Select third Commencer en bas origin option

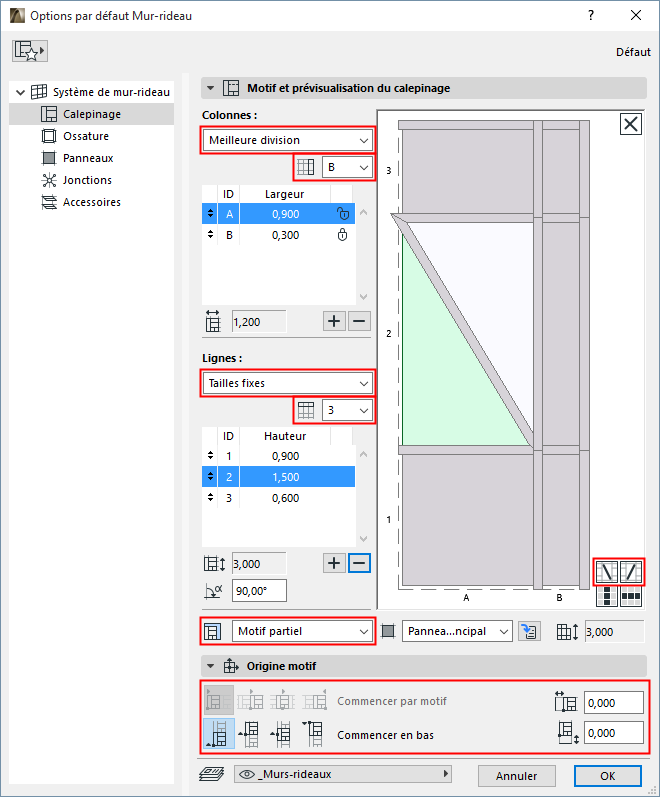coord(281,734)
